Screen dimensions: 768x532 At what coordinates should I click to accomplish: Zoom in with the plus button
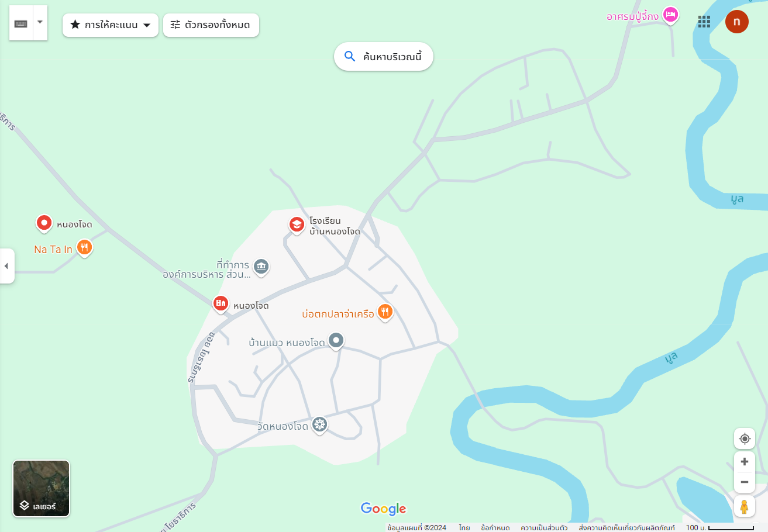click(745, 461)
